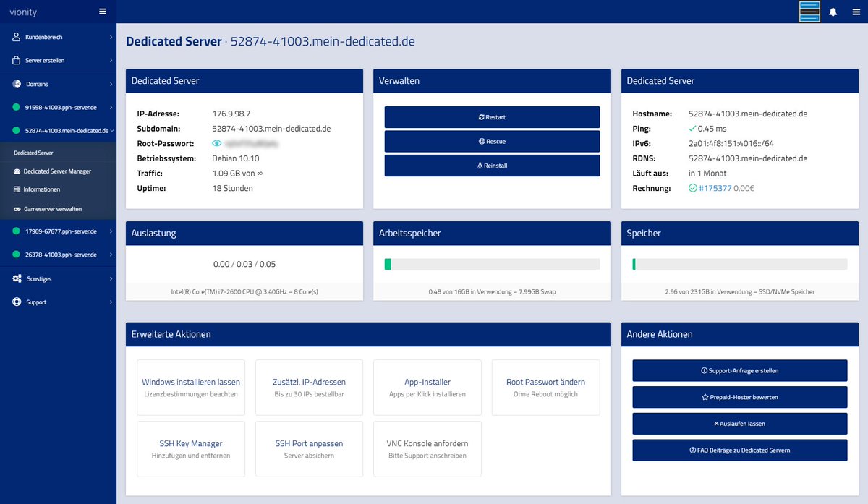Open Root Passwort ändern card
The height and width of the screenshot is (504, 868).
tap(545, 388)
